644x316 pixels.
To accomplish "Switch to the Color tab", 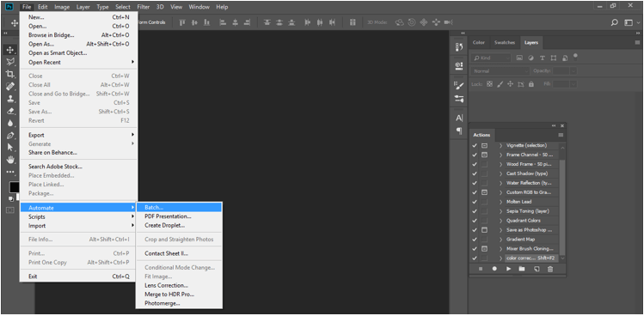I will point(478,42).
